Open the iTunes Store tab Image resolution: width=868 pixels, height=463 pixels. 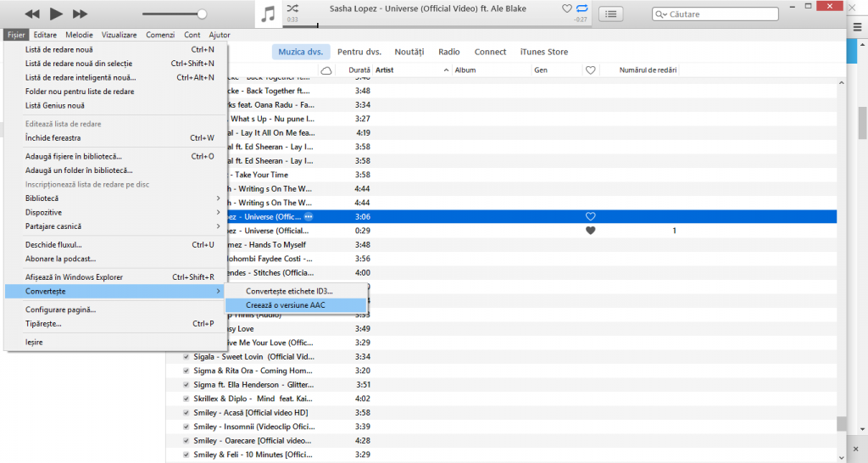543,52
